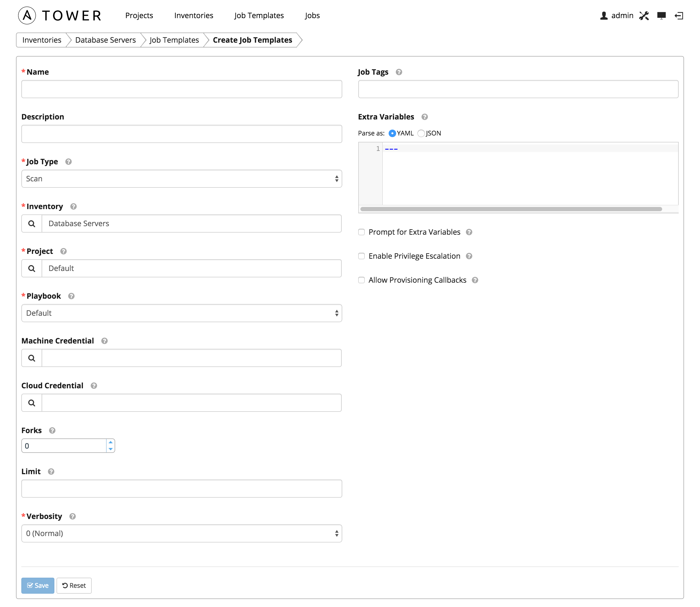700x607 pixels.
Task: Increase Forks with up arrow
Action: point(110,442)
